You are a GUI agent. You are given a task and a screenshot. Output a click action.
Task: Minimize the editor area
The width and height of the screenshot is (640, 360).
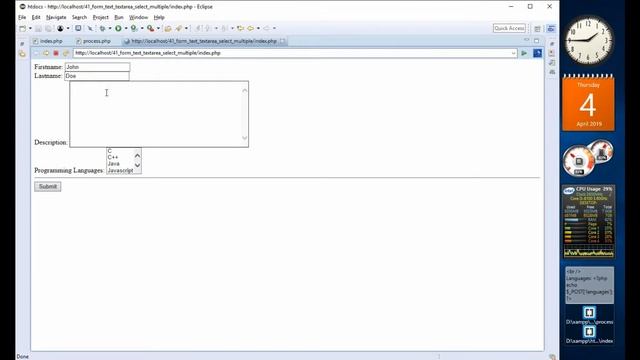pyautogui.click(x=527, y=40)
